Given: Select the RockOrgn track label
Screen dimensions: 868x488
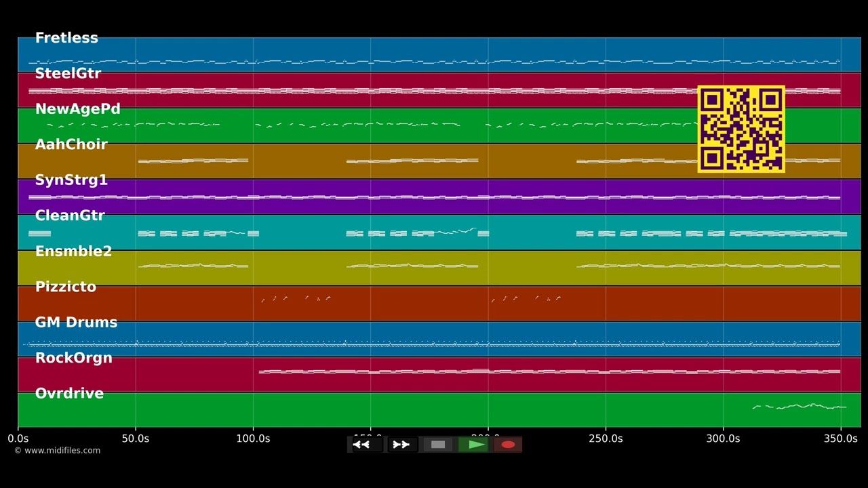Looking at the screenshot, I should [73, 358].
